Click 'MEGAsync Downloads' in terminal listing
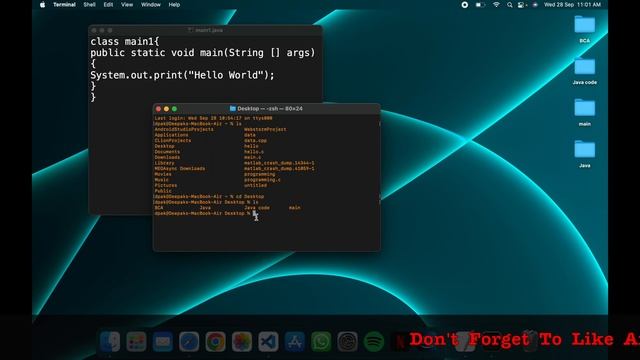Screen dimensions: 640x360 [x=180, y=169]
